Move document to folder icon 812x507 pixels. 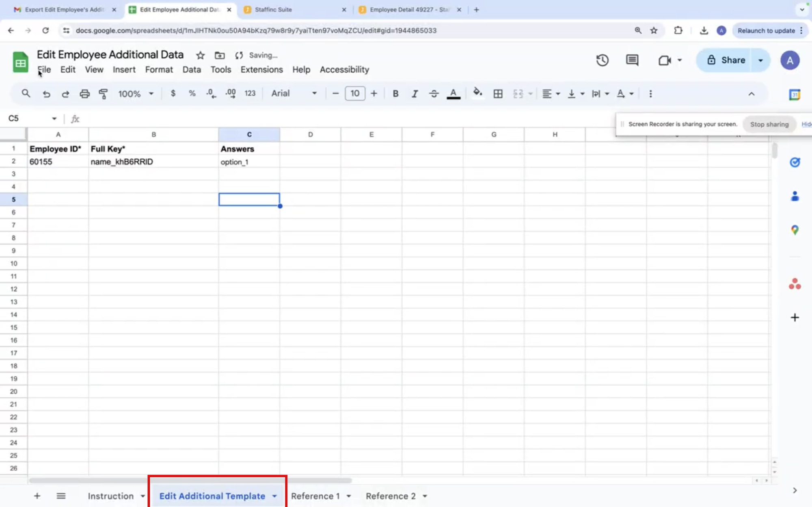tap(220, 55)
